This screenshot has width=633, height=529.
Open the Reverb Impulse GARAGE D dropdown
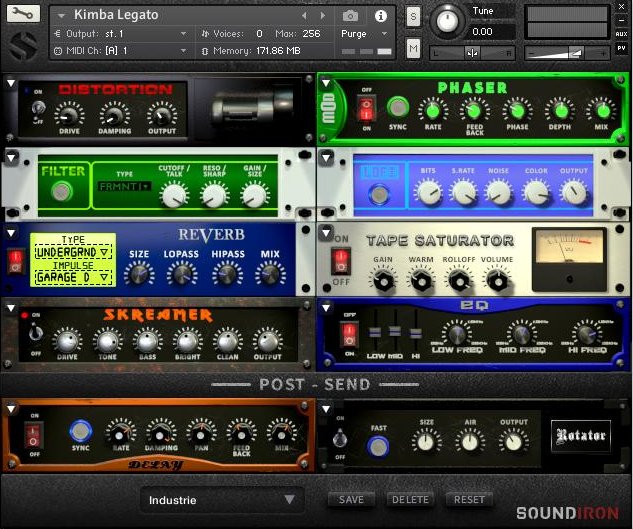pos(73,277)
